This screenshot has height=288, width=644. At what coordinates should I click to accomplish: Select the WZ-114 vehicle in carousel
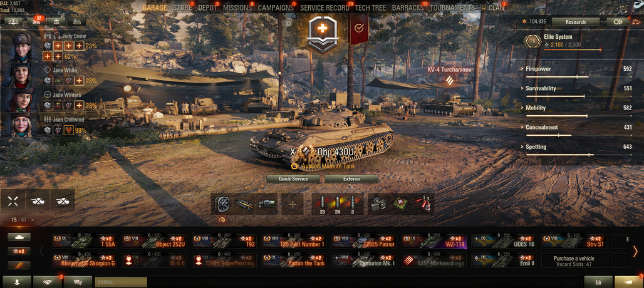434,241
